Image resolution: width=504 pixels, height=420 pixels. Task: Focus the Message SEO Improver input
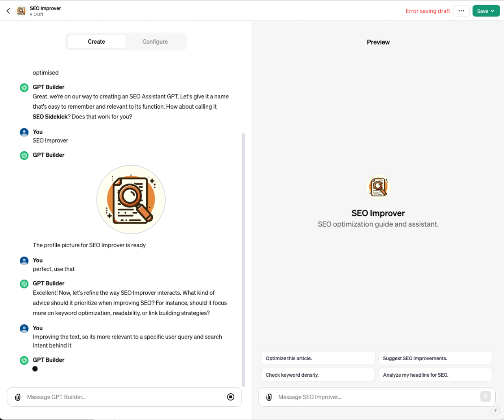pyautogui.click(x=376, y=397)
